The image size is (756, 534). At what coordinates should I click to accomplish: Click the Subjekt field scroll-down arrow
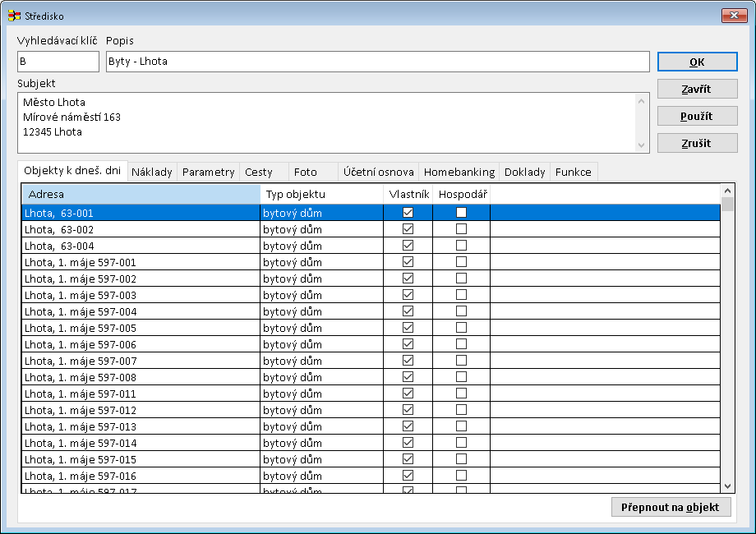pos(642,145)
